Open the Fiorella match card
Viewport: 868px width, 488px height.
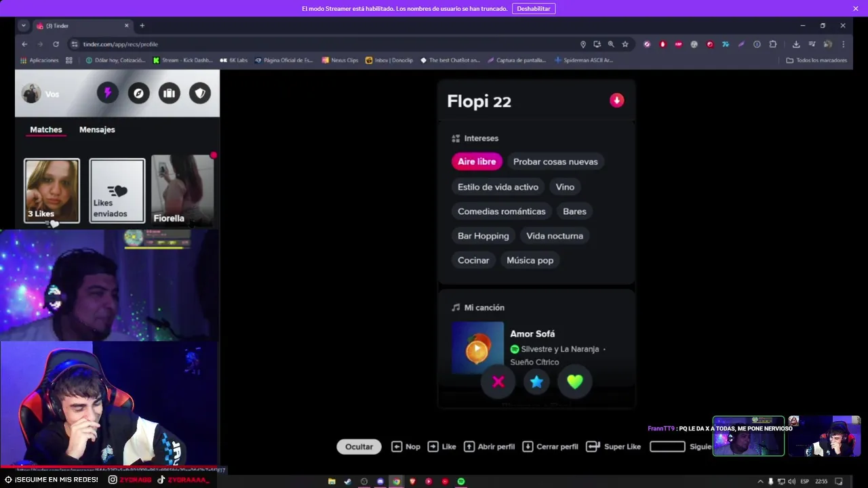coord(182,190)
